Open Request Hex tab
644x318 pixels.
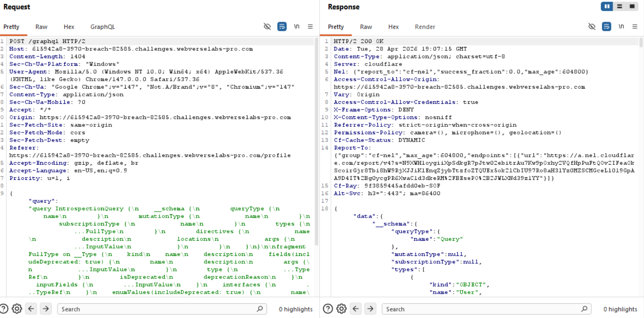[69, 27]
